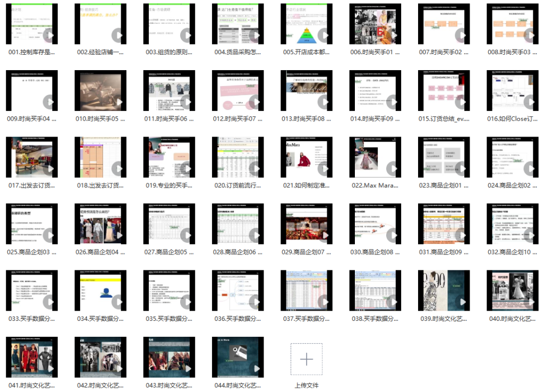Click file name 020.订货前流行

point(238,185)
